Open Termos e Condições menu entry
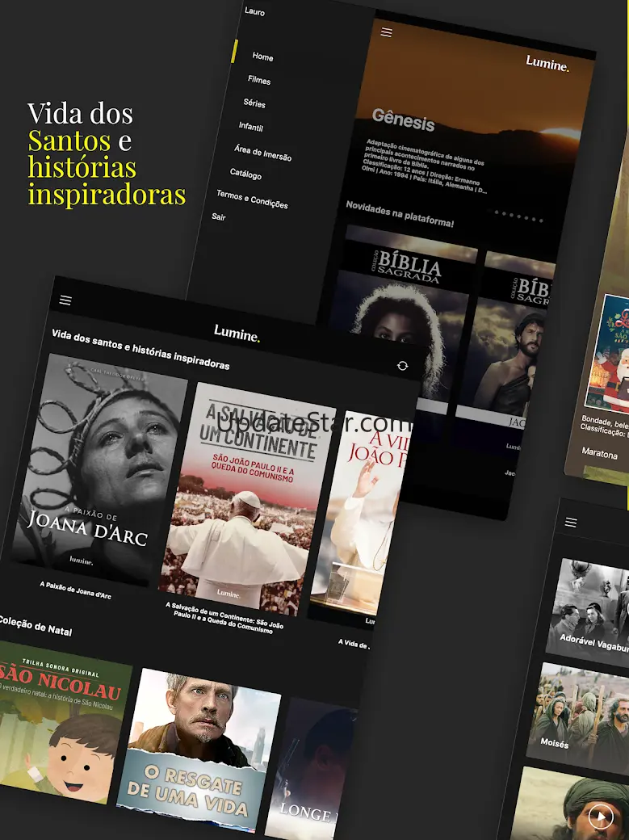The width and height of the screenshot is (629, 840). pyautogui.click(x=252, y=199)
